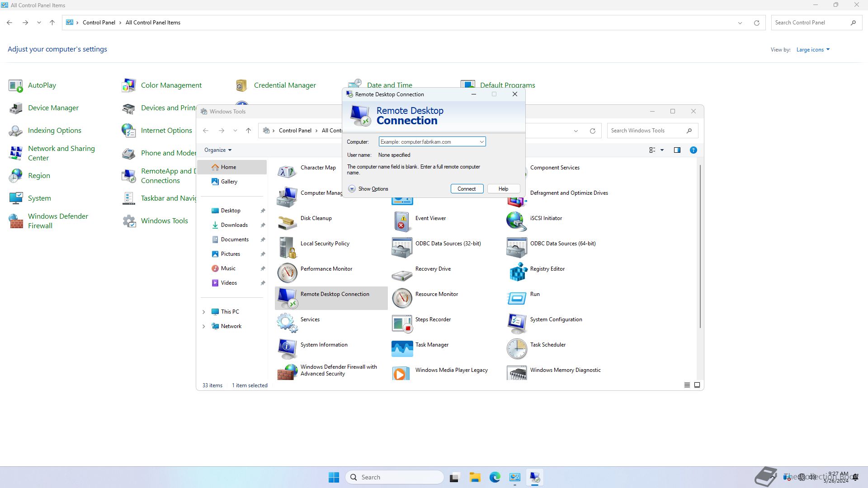
Task: Open the iSCSI Initiator icon
Action: (x=517, y=221)
